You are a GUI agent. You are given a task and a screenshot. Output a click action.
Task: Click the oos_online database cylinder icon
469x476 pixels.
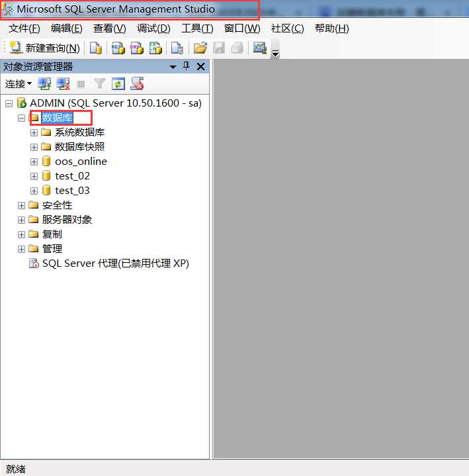click(x=46, y=161)
